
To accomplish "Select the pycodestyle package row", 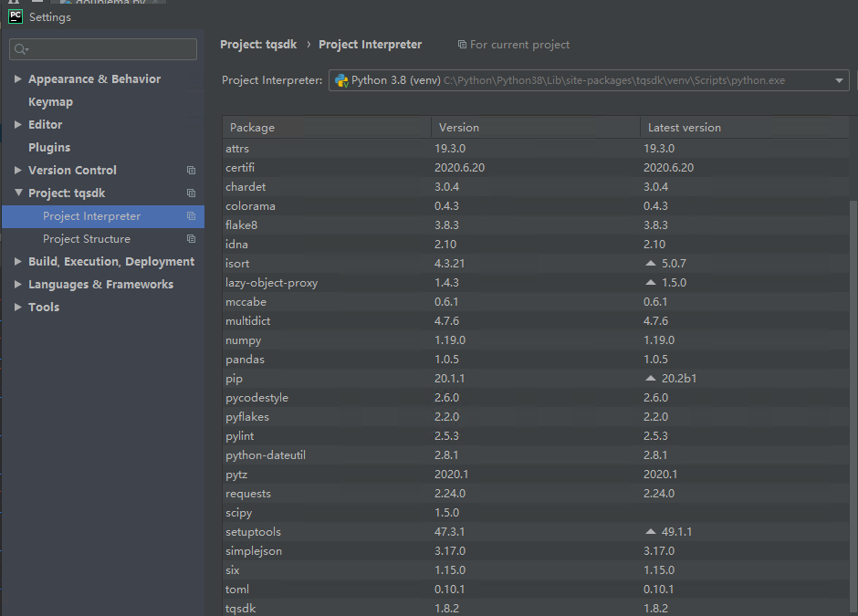I will click(x=536, y=397).
